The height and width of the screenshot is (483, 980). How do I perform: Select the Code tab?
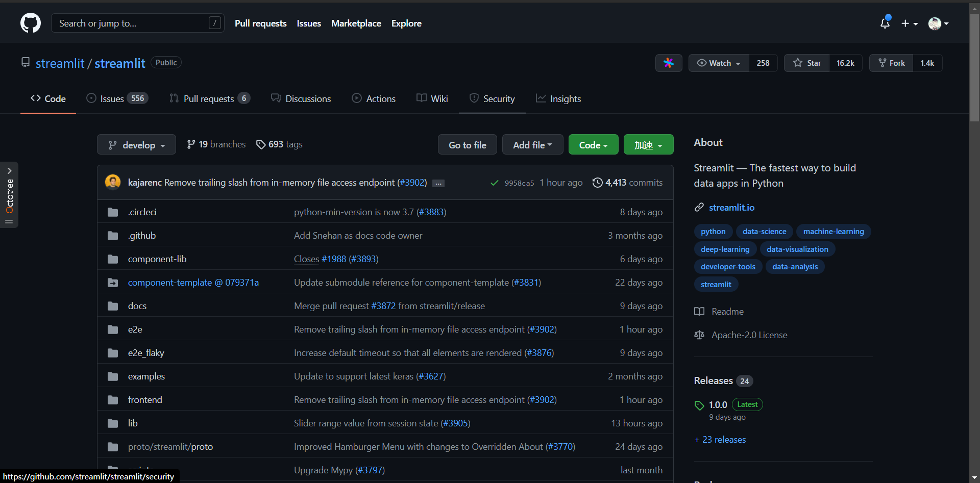point(48,98)
